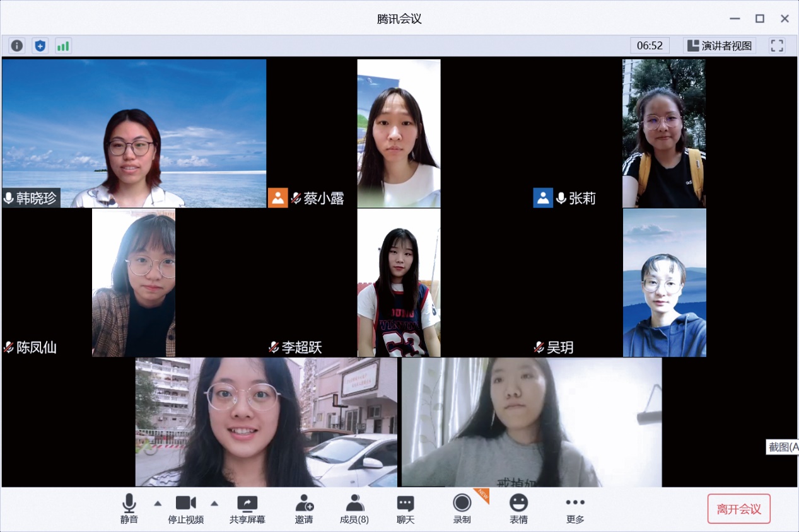Image resolution: width=799 pixels, height=532 pixels.
Task: Invite participants with the 邀请 icon
Action: 304,509
